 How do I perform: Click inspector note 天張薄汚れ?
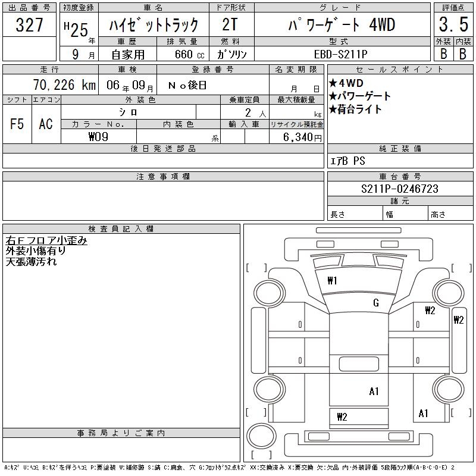coord(31,261)
